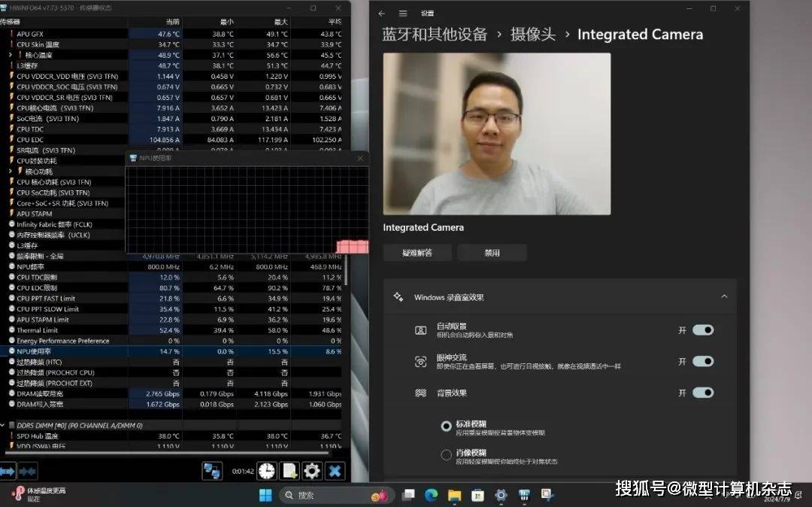
Task: Open the Settings gear icon on the taskbar
Action: click(501, 495)
